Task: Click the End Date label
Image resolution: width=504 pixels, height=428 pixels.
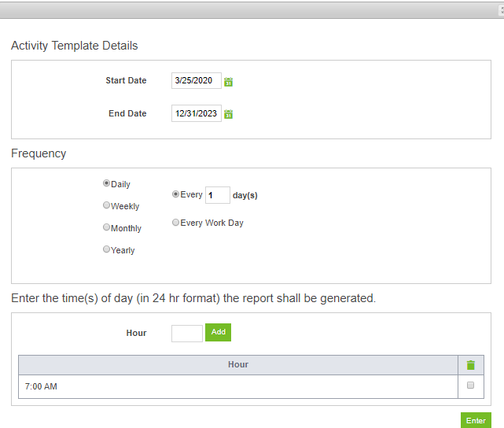Action: (x=127, y=113)
